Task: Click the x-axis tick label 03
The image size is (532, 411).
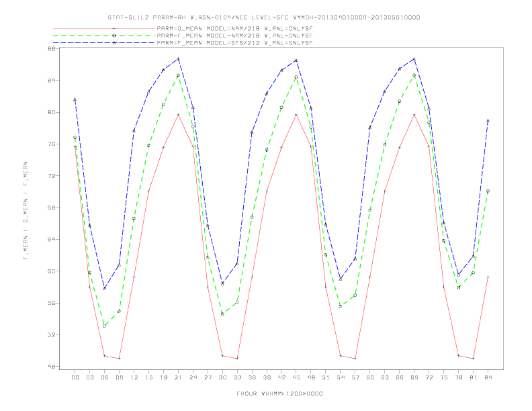Action: [x=89, y=377]
